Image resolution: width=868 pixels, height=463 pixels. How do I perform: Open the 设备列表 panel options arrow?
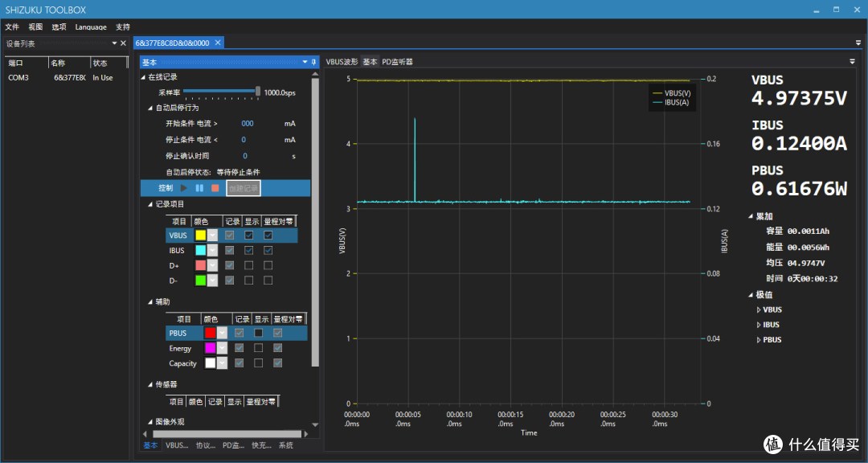coord(115,43)
